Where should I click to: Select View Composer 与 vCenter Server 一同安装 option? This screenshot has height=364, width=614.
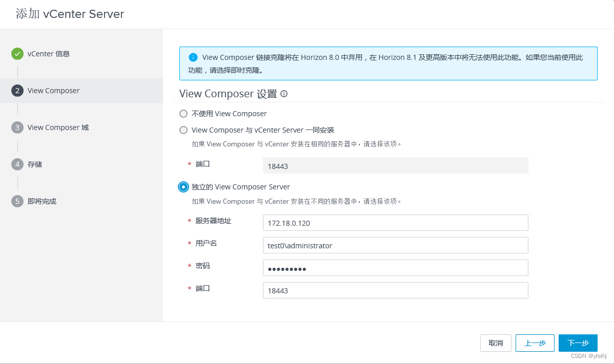[x=183, y=130]
